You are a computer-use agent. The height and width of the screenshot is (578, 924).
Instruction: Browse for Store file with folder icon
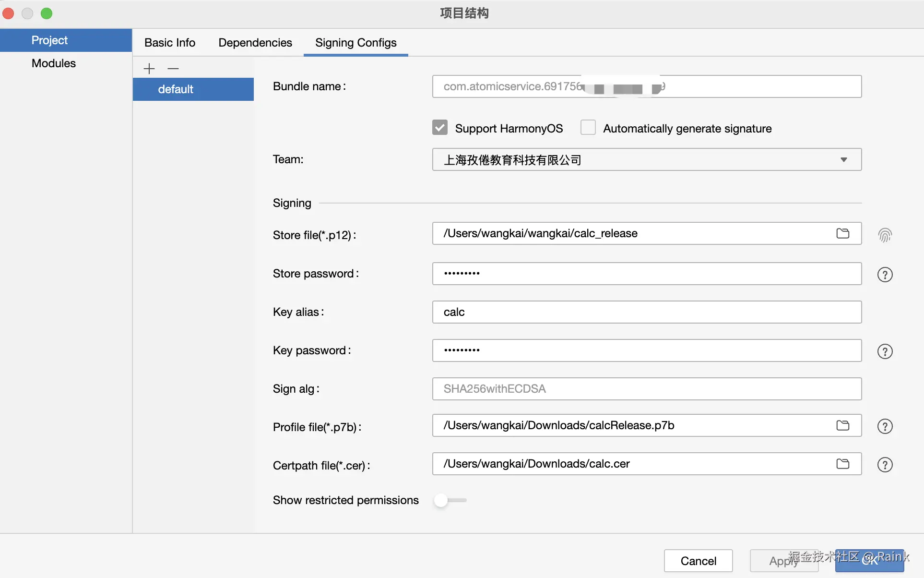[842, 233]
